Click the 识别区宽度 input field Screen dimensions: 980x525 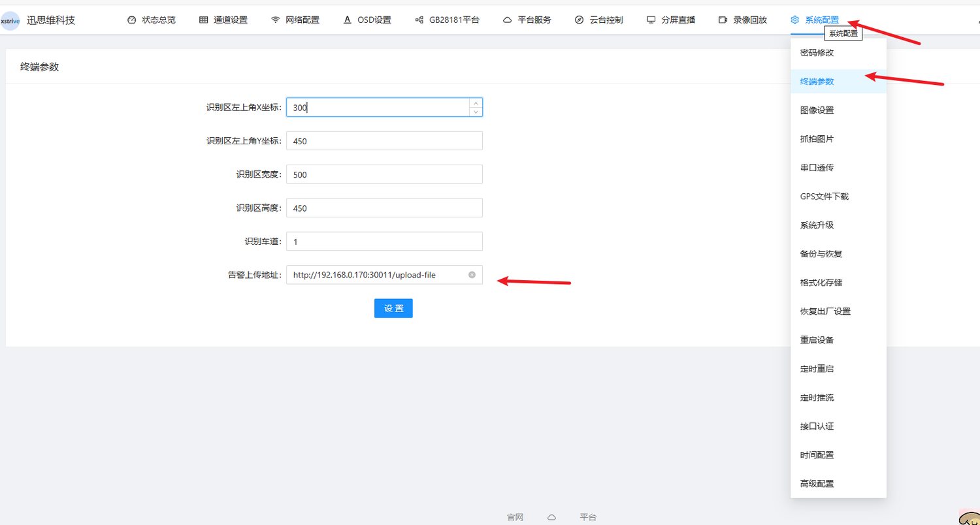[x=384, y=174]
